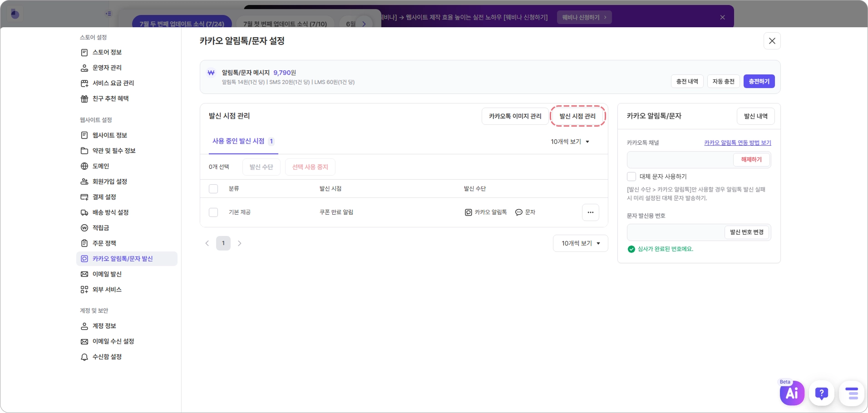This screenshot has height=413, width=868.
Task: Open 서비스 요금 관리 page
Action: [127, 83]
